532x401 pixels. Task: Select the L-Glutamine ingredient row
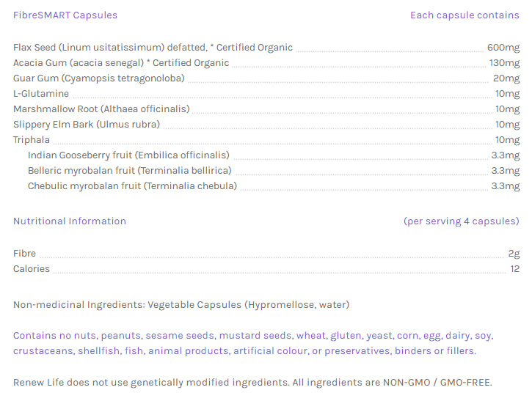point(41,94)
